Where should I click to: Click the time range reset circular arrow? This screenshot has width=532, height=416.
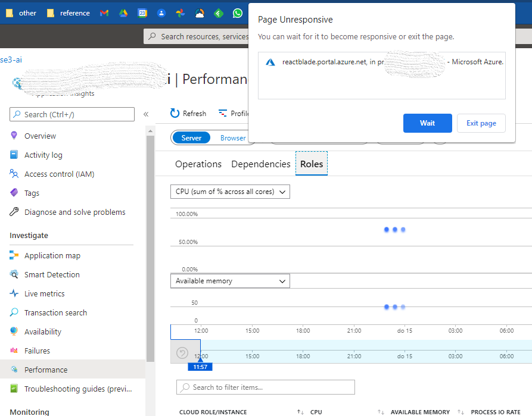point(182,353)
